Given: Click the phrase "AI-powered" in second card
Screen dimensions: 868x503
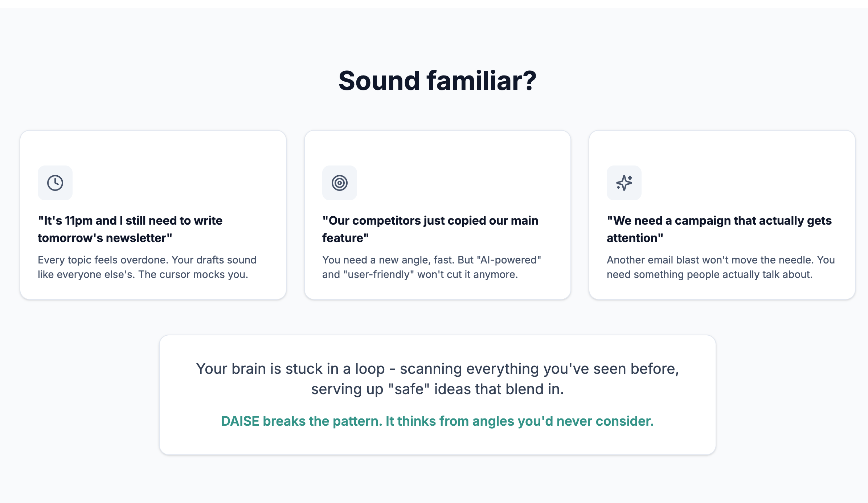Looking at the screenshot, I should pyautogui.click(x=509, y=260).
